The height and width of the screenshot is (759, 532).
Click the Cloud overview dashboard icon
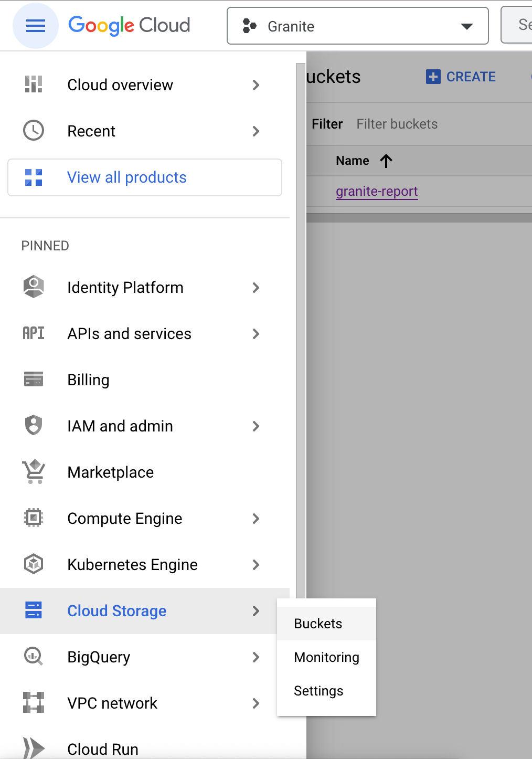[x=34, y=85]
